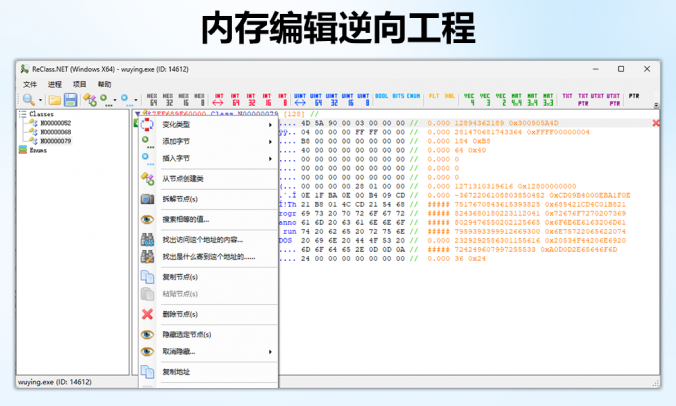Open the toolbar overflow arrow
This screenshot has height=406, width=676.
[656, 105]
